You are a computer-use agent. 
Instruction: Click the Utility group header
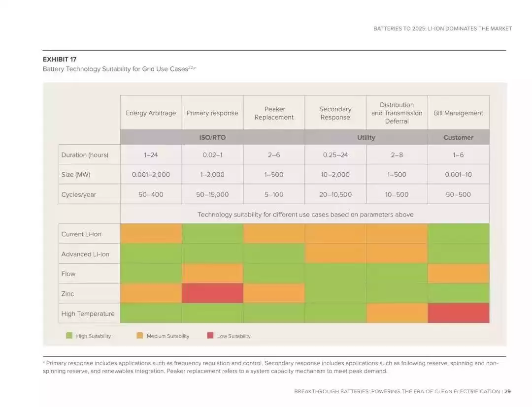(x=366, y=137)
